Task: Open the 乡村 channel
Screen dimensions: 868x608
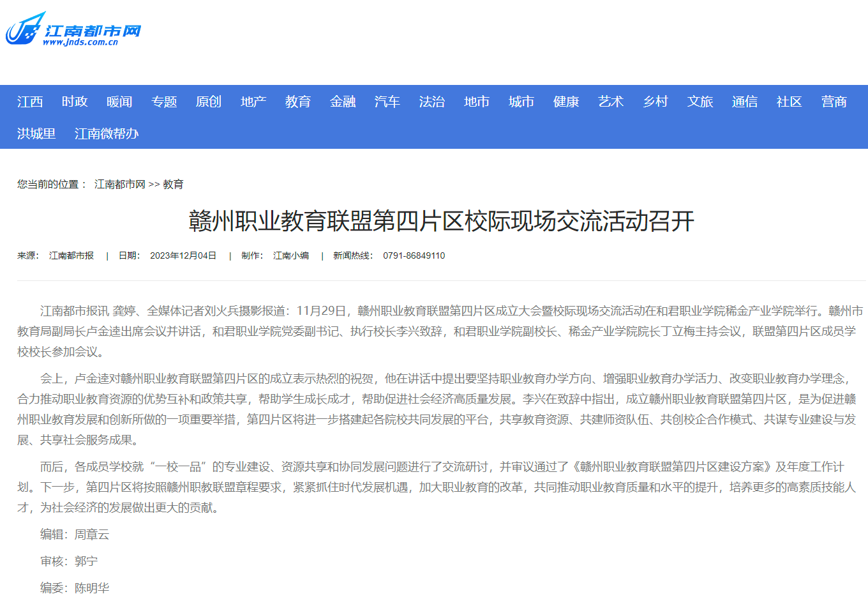Action: coord(655,102)
